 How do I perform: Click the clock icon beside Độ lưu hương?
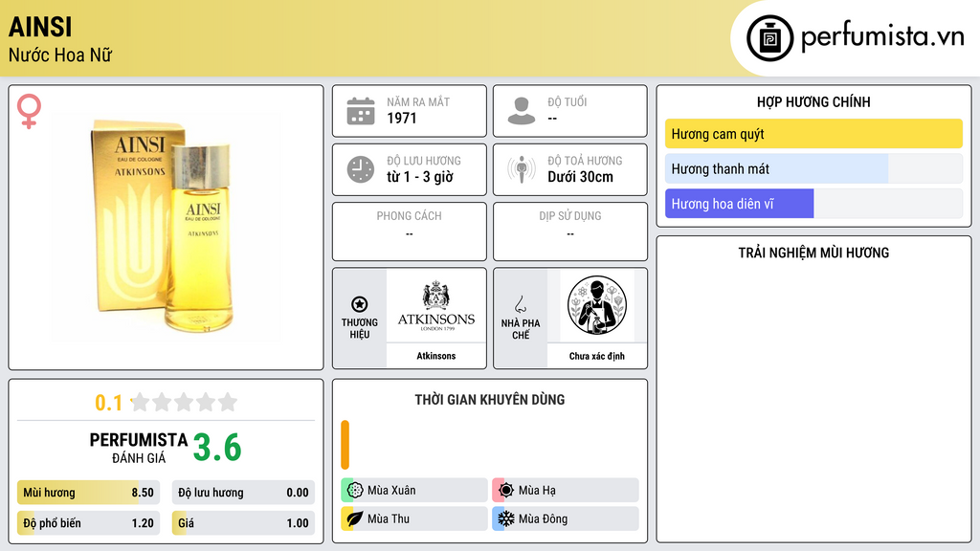(x=361, y=169)
